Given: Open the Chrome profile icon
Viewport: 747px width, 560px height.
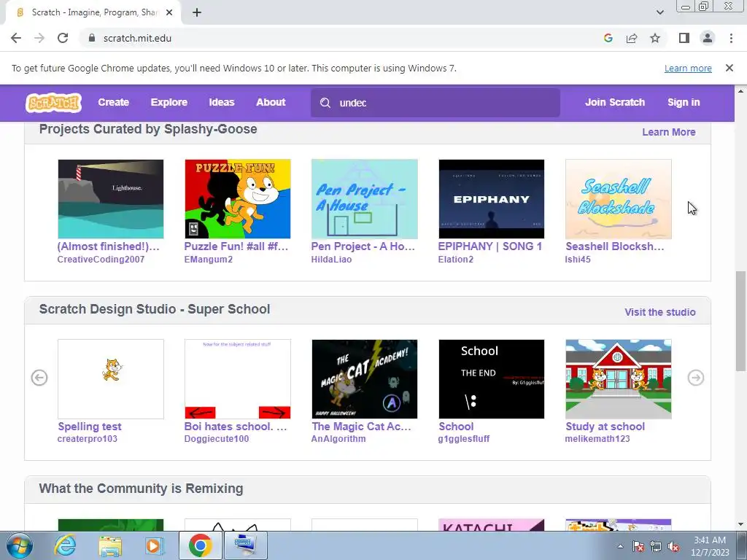Looking at the screenshot, I should tap(708, 38).
